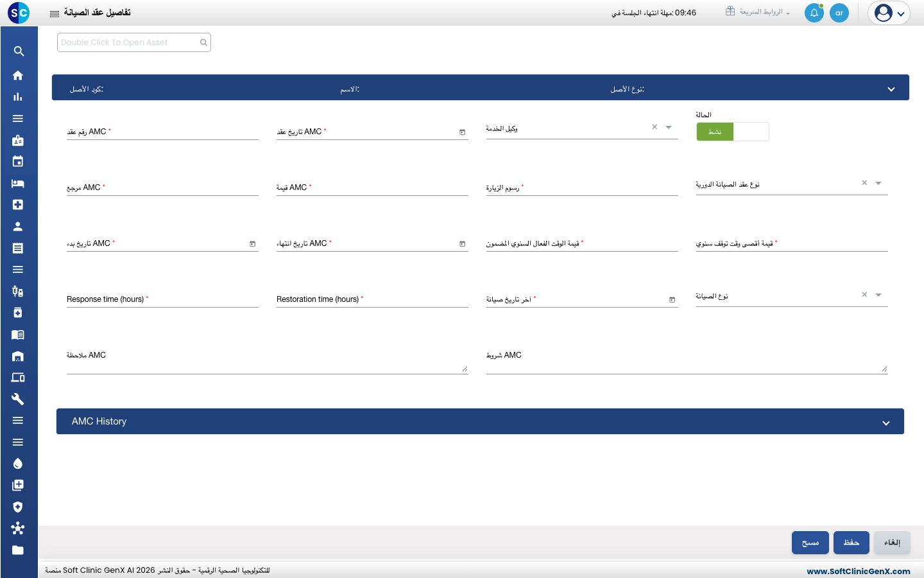Toggle the نشط status switch

(x=733, y=132)
